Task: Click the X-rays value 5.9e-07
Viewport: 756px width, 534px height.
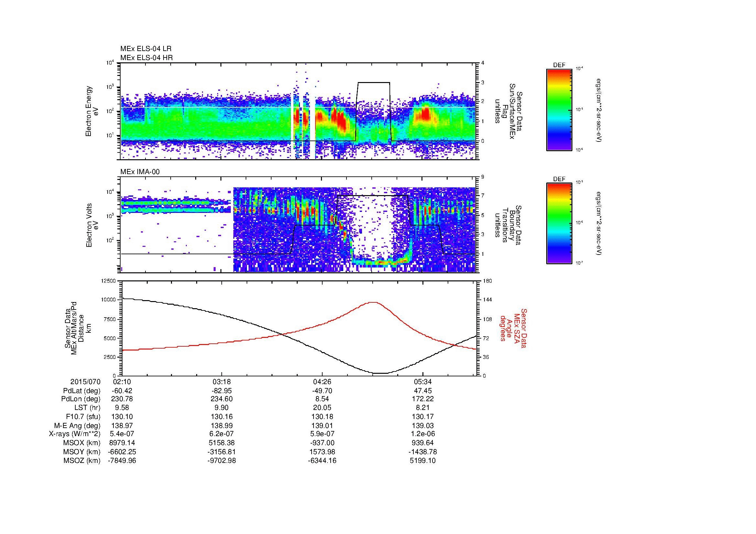Action: [x=322, y=434]
